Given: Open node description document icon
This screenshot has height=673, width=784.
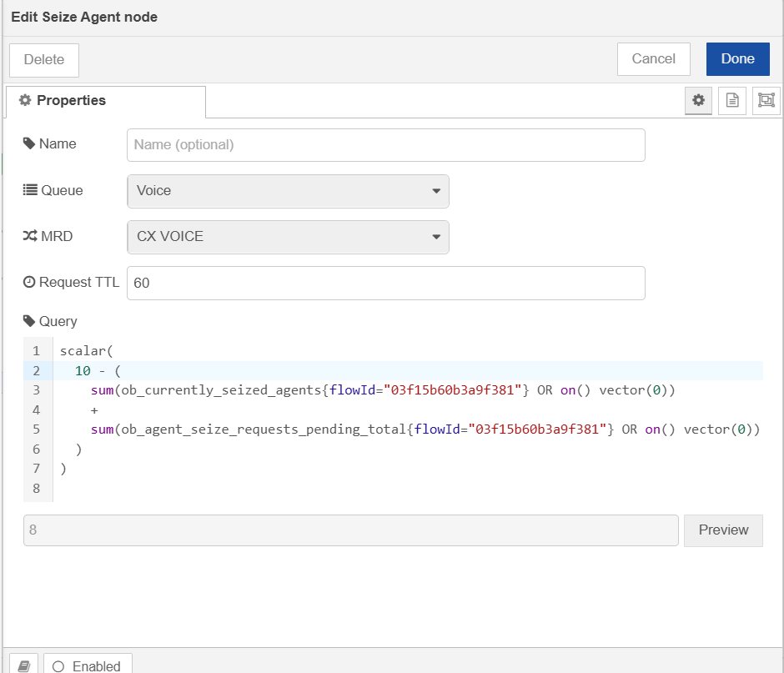Looking at the screenshot, I should pos(732,101).
